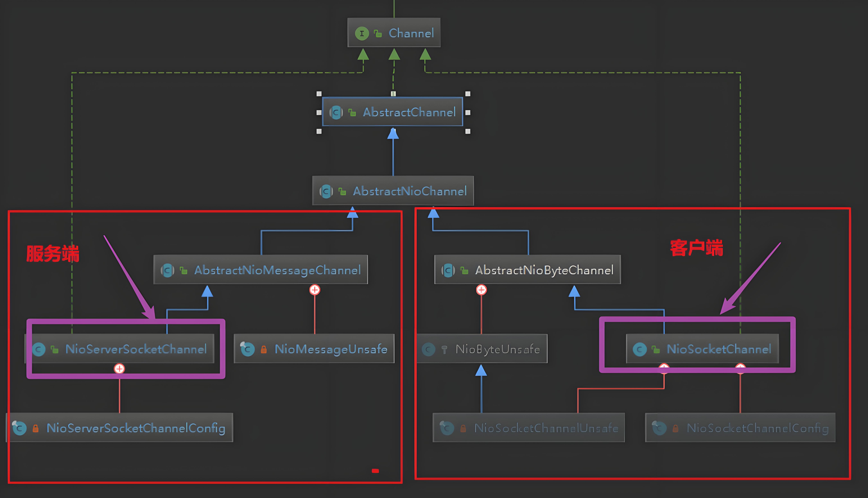Select the Channel interface node label
868x498 pixels.
pos(411,33)
